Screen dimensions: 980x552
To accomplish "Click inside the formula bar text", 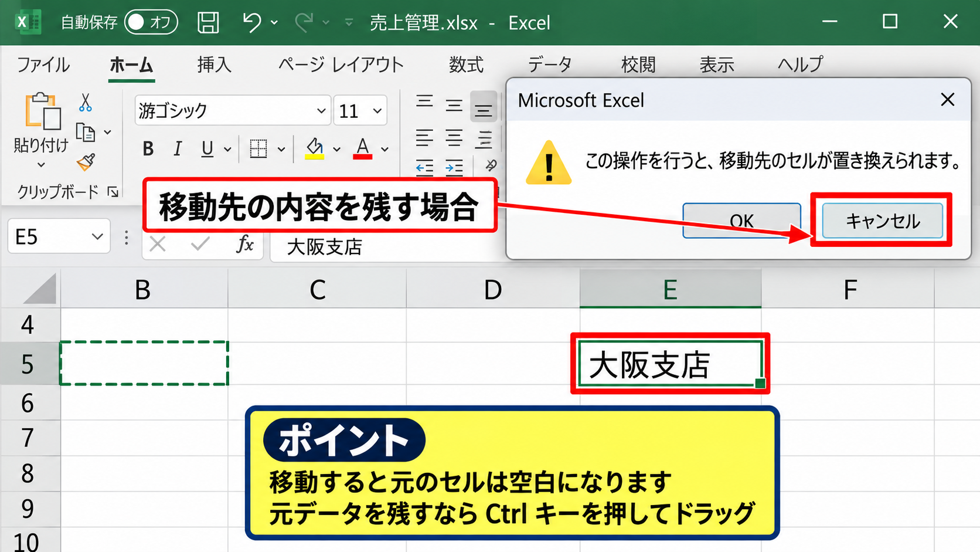I will [x=324, y=247].
